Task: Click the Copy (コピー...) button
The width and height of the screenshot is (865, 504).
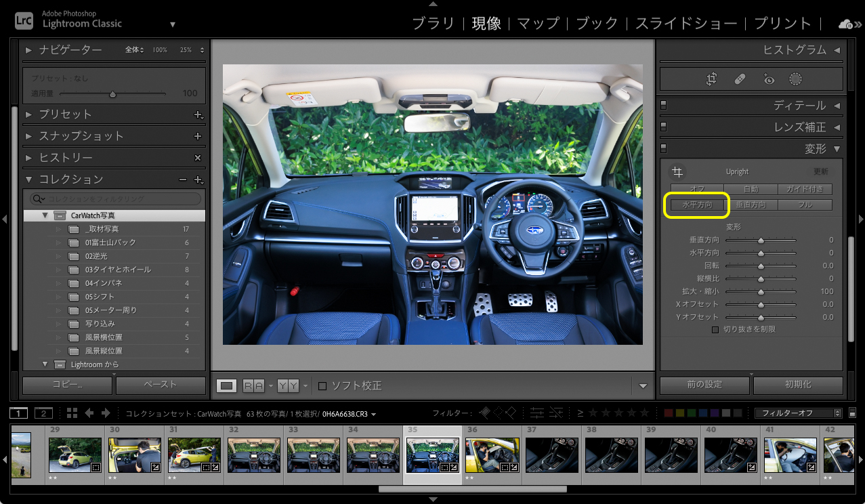Action: (68, 385)
